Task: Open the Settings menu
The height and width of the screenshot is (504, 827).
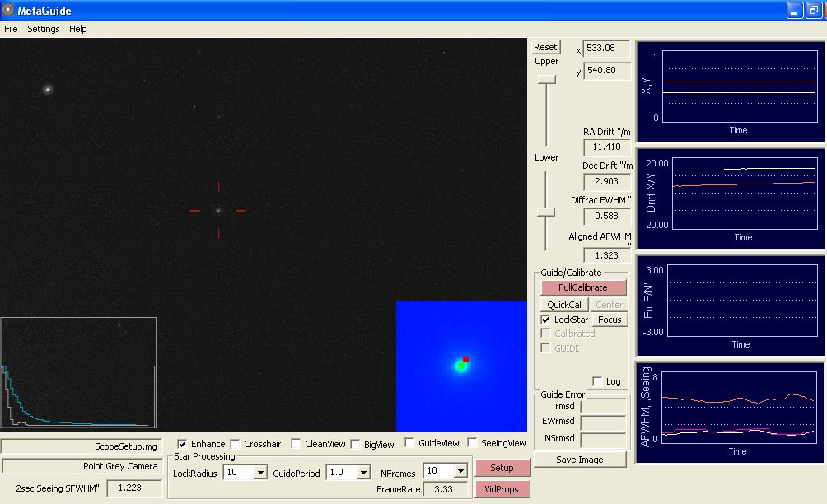Action: [44, 29]
